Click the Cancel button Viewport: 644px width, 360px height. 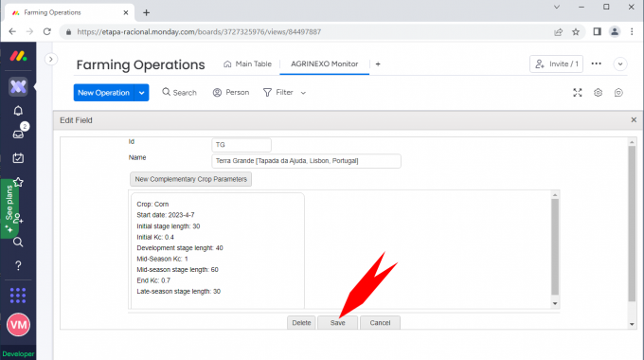click(x=380, y=323)
